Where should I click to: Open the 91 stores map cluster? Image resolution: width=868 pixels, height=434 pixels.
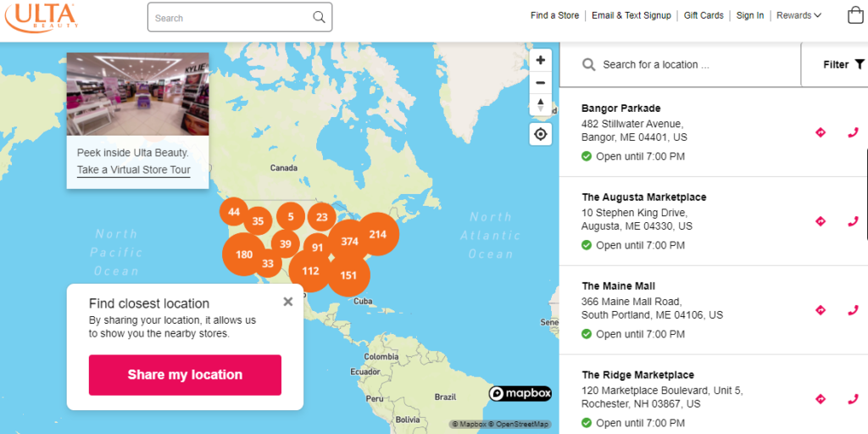tap(317, 248)
